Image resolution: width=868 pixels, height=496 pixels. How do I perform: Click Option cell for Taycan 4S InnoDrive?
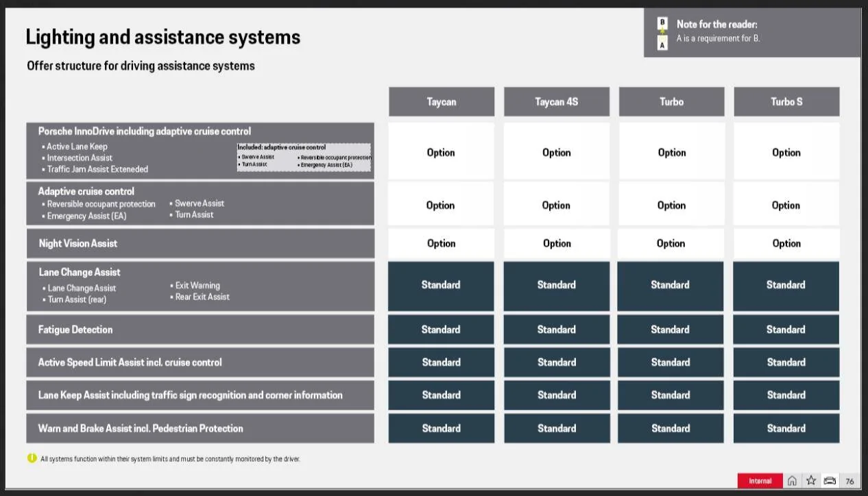click(x=557, y=151)
